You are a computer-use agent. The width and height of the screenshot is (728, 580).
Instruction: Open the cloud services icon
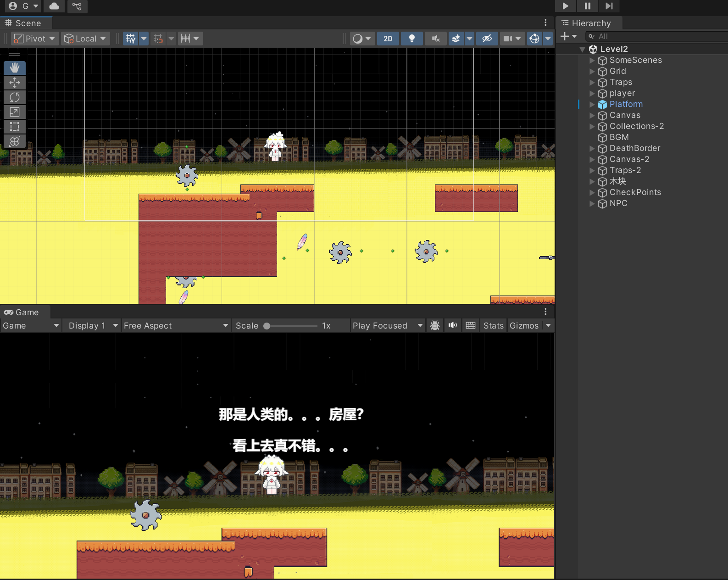click(54, 6)
